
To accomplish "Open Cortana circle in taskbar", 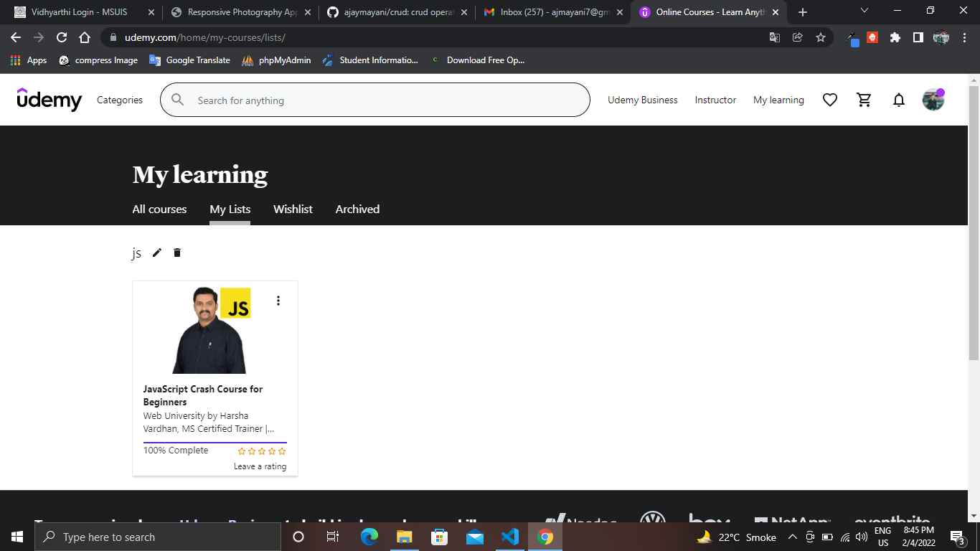I will (298, 537).
